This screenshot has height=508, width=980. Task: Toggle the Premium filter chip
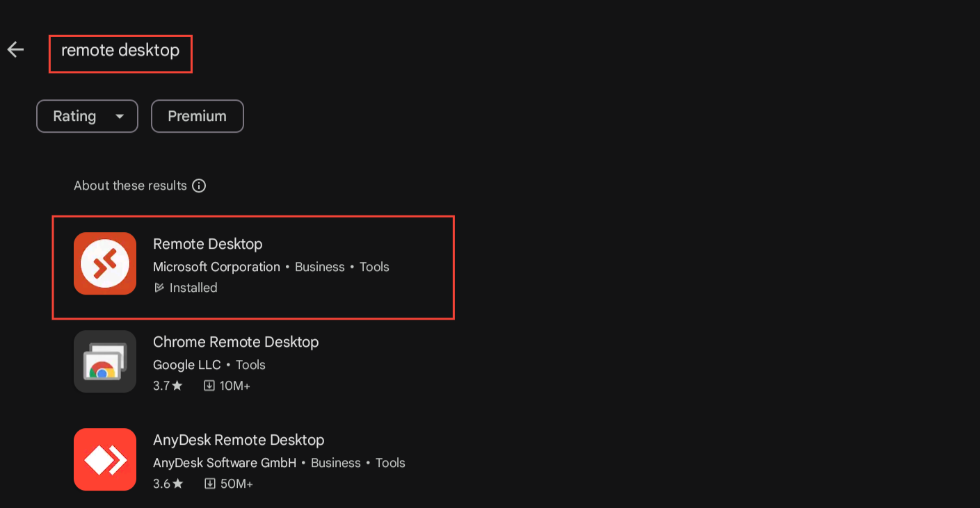point(198,116)
